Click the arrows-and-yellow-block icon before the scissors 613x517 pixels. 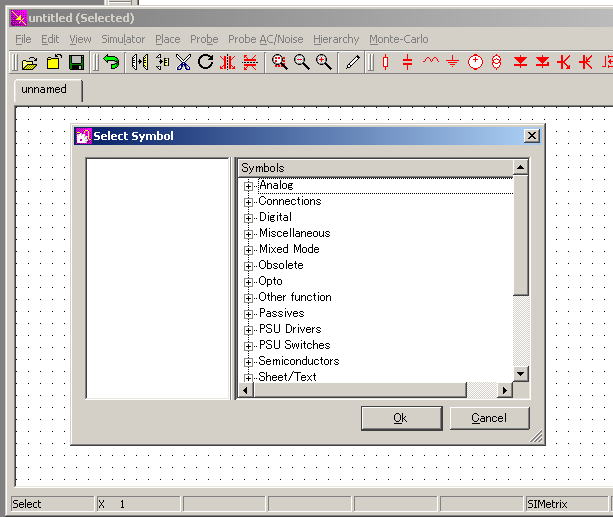(x=162, y=62)
